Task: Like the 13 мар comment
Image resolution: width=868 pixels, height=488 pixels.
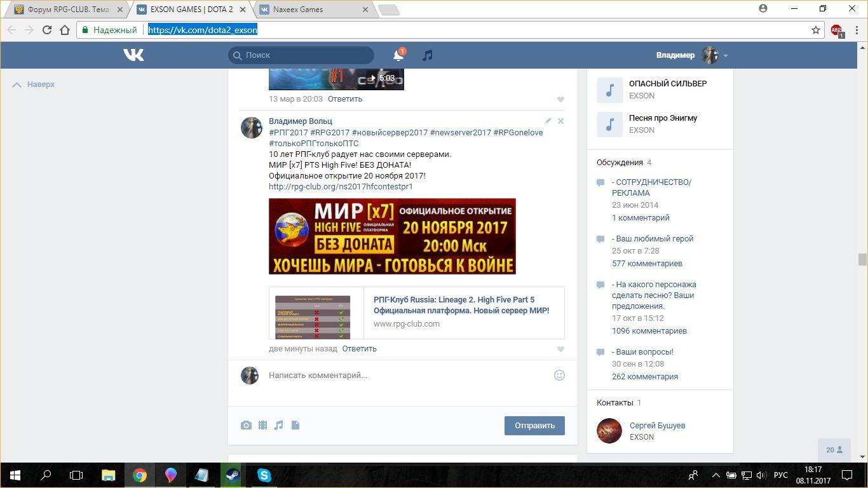Action: [x=560, y=99]
